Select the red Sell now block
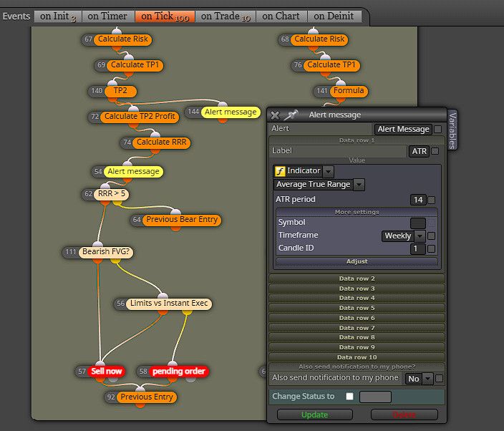Viewport: 504px width, 431px height. (107, 372)
